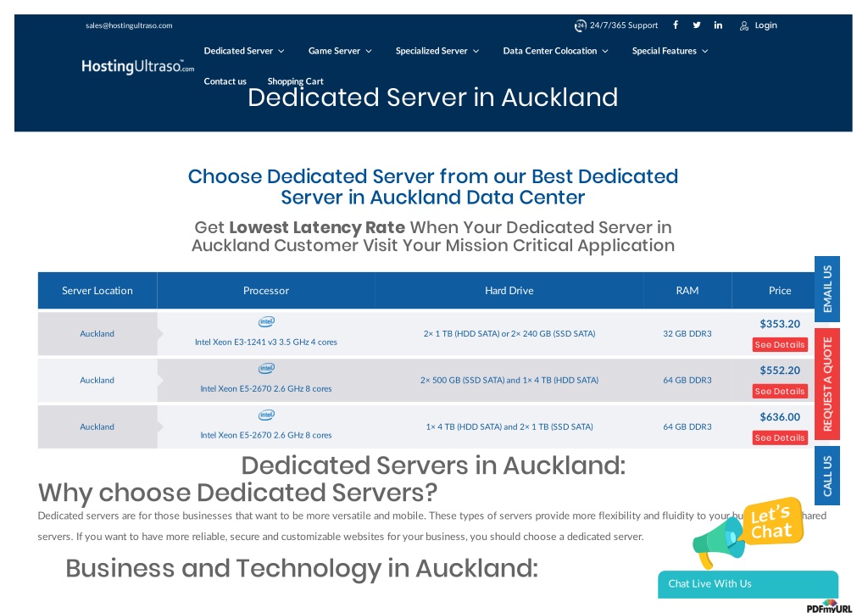Expand the Data Center Colocation chevron
Viewport: 868px width, 613px height.
coord(605,51)
